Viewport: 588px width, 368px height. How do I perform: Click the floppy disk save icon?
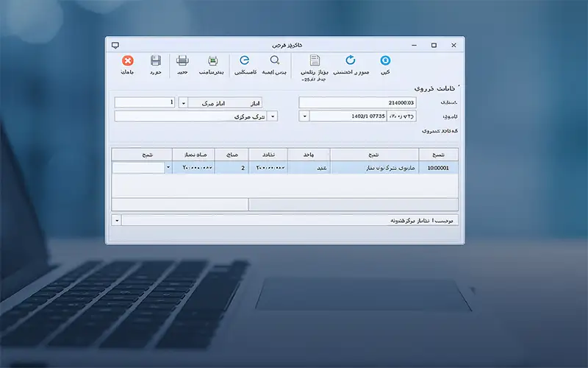(x=156, y=61)
